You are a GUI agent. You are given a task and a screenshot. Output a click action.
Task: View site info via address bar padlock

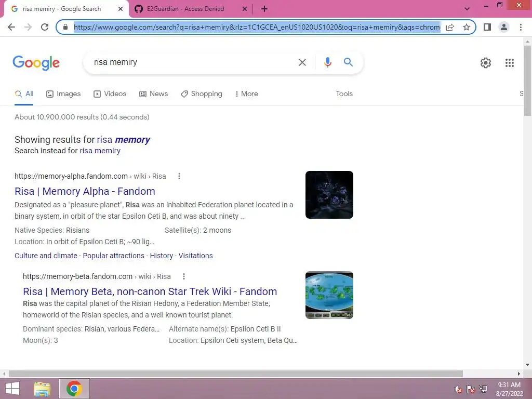click(x=65, y=27)
